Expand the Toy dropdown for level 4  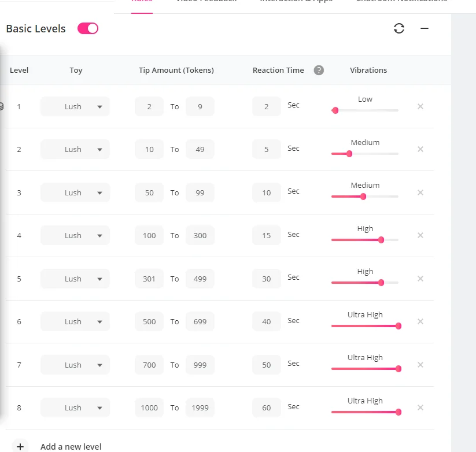tap(75, 235)
